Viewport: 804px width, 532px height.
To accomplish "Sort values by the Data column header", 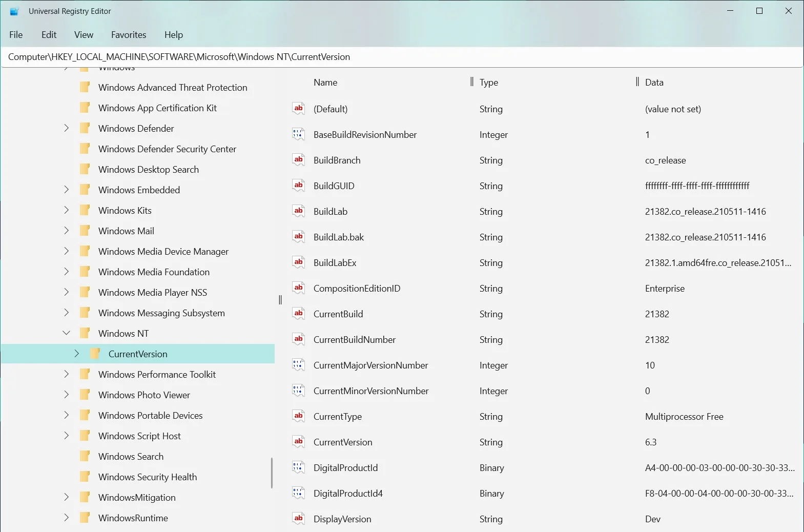I will click(654, 82).
